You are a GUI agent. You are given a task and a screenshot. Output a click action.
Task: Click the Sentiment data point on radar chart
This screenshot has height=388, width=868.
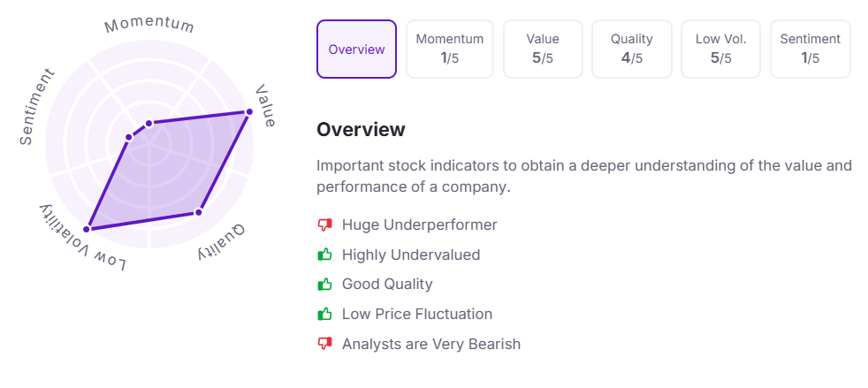129,137
